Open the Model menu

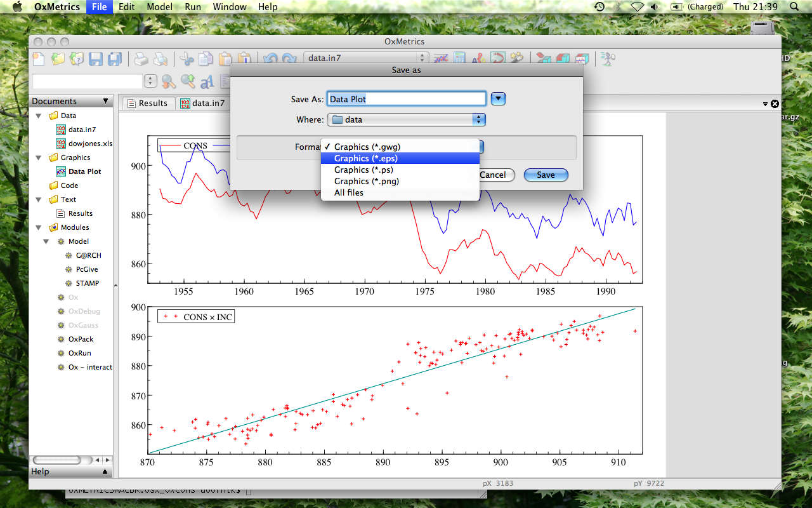(x=159, y=7)
